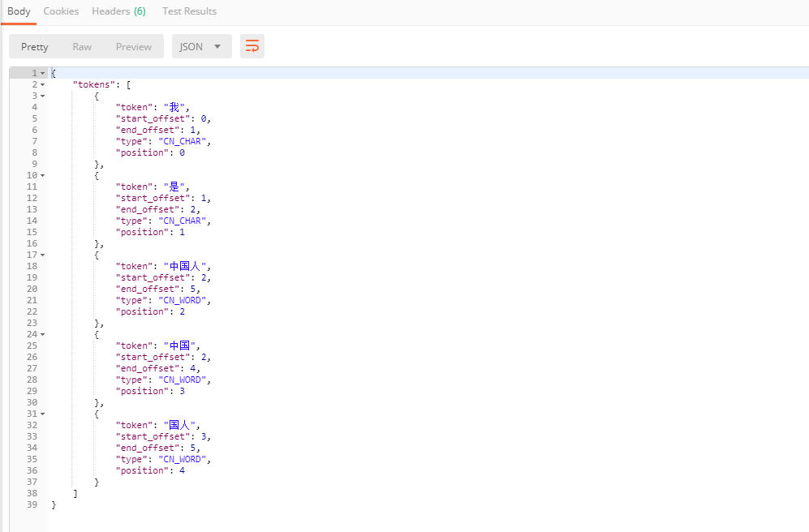Screen dimensions: 809x532
Task: Switch to Preview view
Action: [x=133, y=46]
